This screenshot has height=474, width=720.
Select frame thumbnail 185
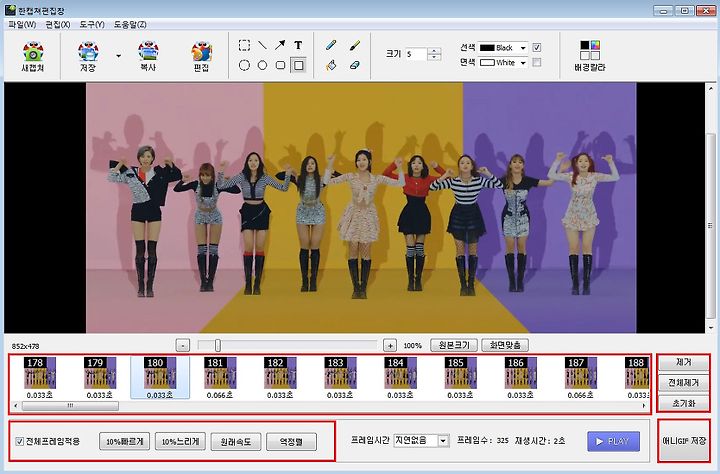[x=461, y=377]
